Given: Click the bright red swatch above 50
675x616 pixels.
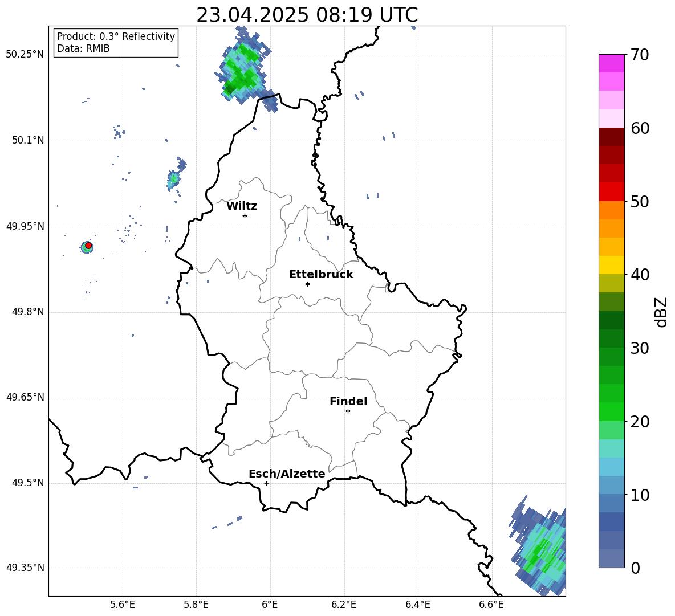Looking at the screenshot, I should [x=612, y=192].
